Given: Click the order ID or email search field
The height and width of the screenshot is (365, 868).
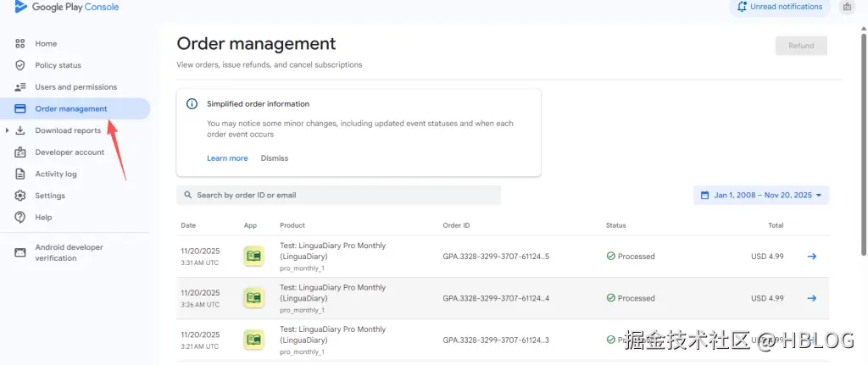Looking at the screenshot, I should tap(339, 195).
